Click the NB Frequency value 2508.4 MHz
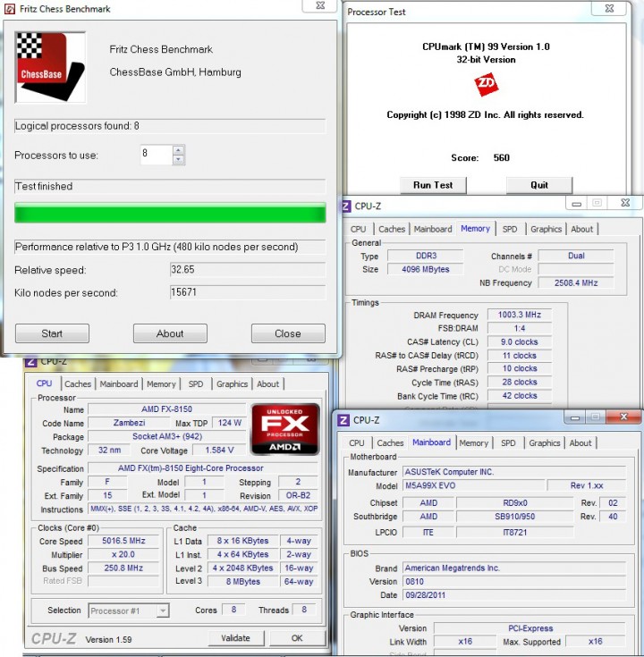 click(x=576, y=282)
